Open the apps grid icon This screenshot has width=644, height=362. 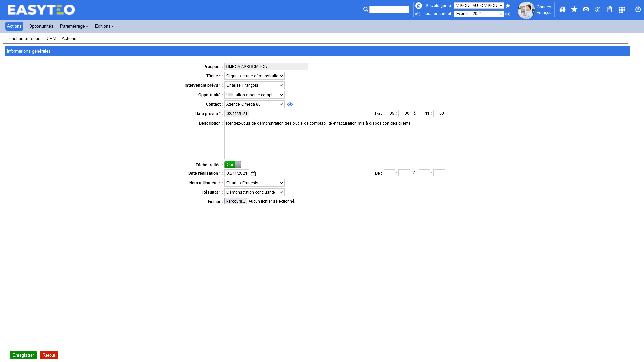pyautogui.click(x=622, y=10)
